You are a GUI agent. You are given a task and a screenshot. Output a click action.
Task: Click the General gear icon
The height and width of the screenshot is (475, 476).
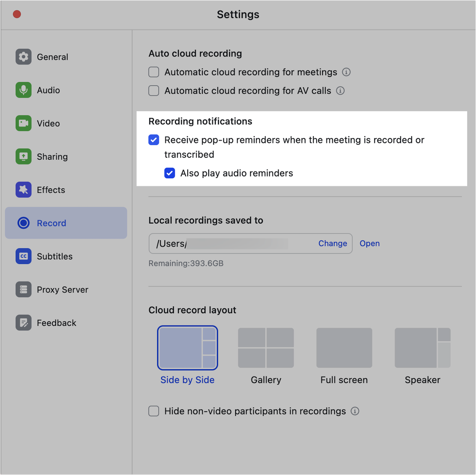[23, 57]
